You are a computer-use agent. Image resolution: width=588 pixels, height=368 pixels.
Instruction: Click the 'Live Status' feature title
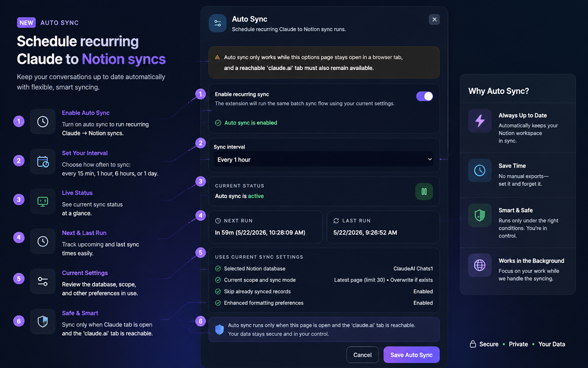(x=77, y=193)
